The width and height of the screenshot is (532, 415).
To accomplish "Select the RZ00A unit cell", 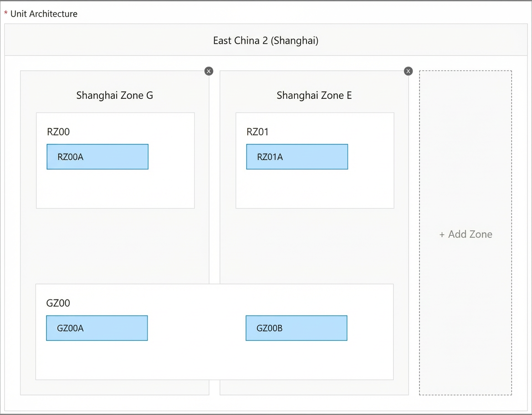I will point(98,157).
